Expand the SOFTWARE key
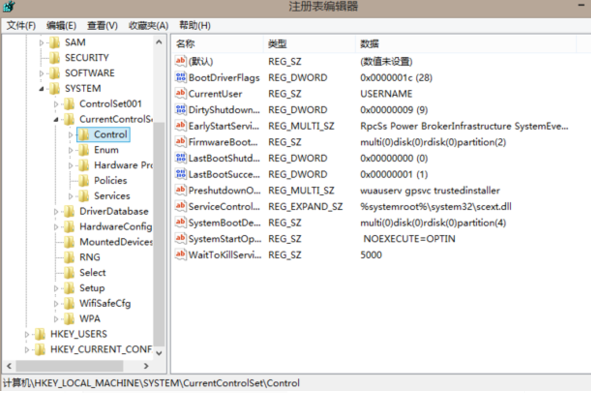The width and height of the screenshot is (591, 394). click(x=41, y=73)
